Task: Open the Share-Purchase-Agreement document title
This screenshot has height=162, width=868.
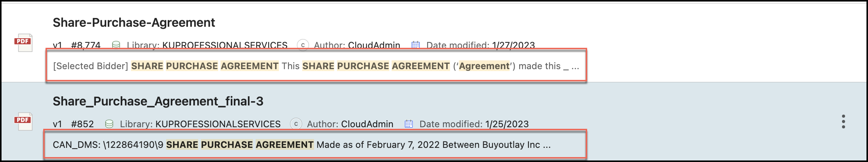Action: pyautogui.click(x=134, y=23)
